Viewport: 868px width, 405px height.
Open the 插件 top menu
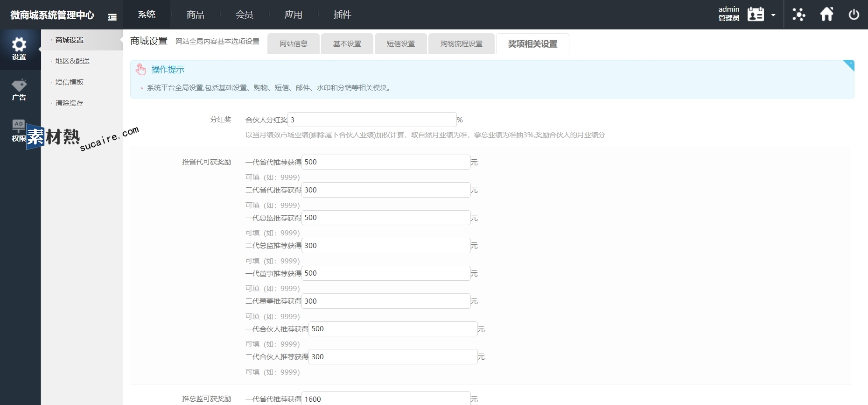click(x=342, y=14)
